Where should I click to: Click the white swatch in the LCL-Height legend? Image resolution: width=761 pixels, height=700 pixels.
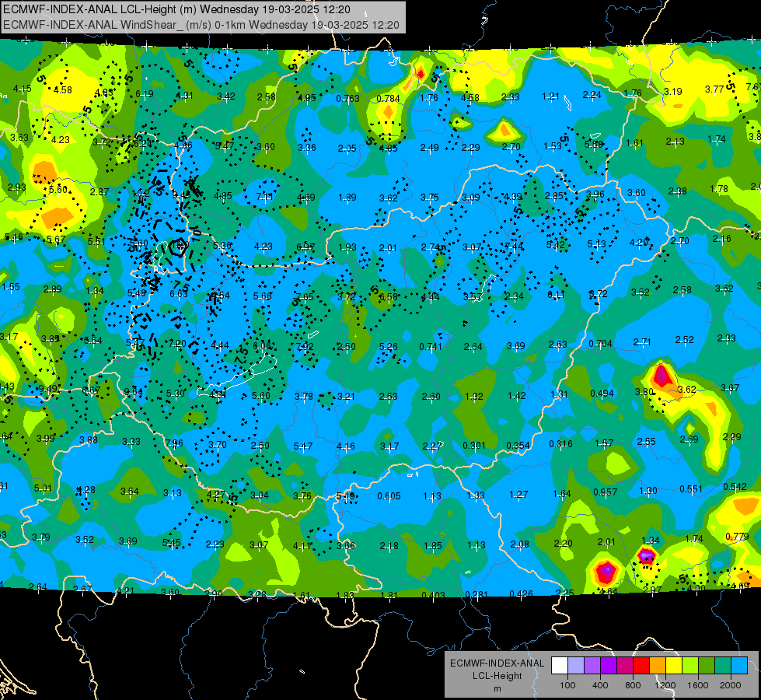click(560, 666)
